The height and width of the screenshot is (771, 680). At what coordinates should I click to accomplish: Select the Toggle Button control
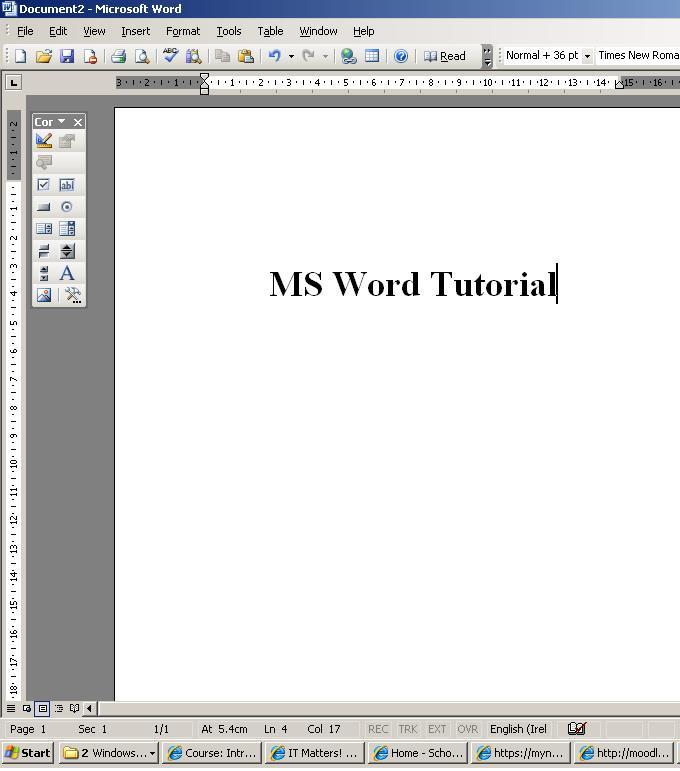(x=44, y=251)
